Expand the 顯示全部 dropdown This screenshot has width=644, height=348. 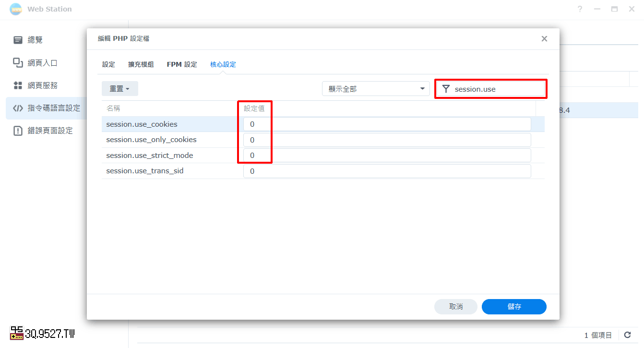376,89
